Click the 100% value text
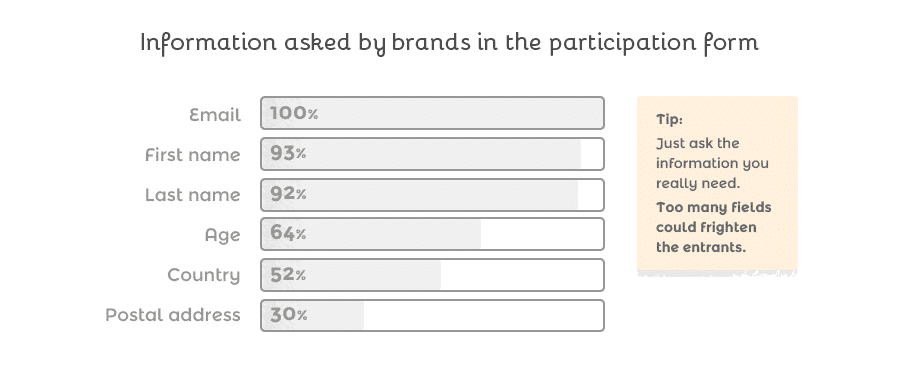 point(293,113)
